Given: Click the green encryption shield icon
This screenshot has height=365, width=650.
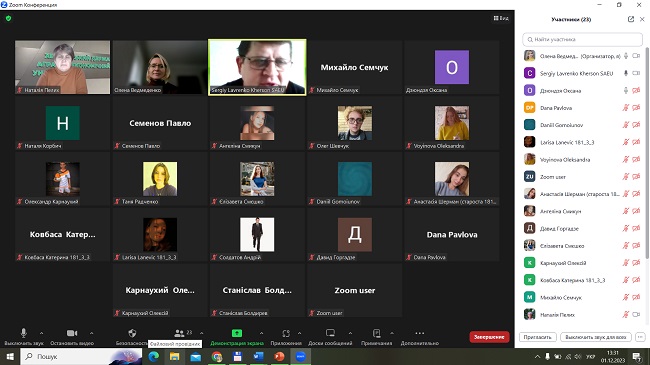Looking at the screenshot, I should (9, 18).
